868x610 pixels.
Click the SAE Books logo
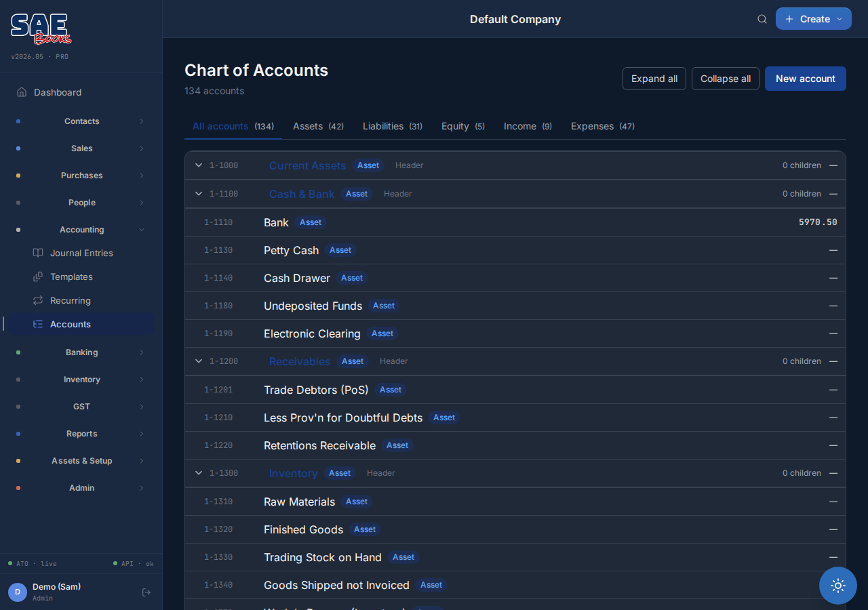pyautogui.click(x=41, y=29)
